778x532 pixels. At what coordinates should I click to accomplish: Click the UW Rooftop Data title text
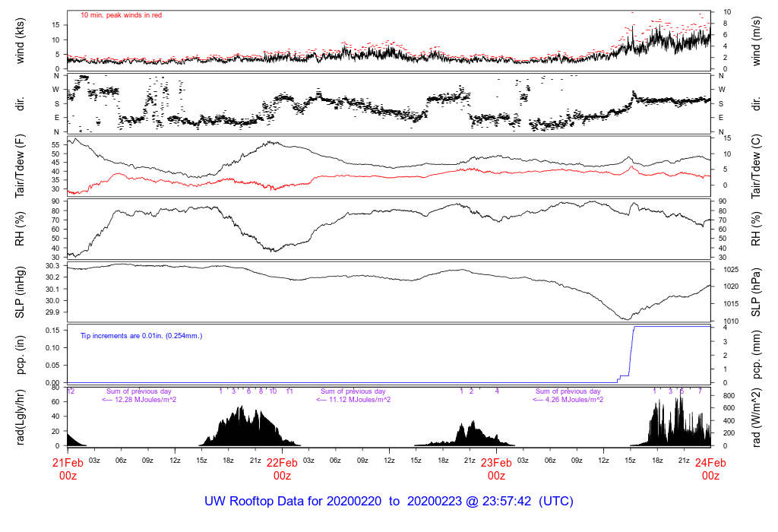[x=389, y=501]
